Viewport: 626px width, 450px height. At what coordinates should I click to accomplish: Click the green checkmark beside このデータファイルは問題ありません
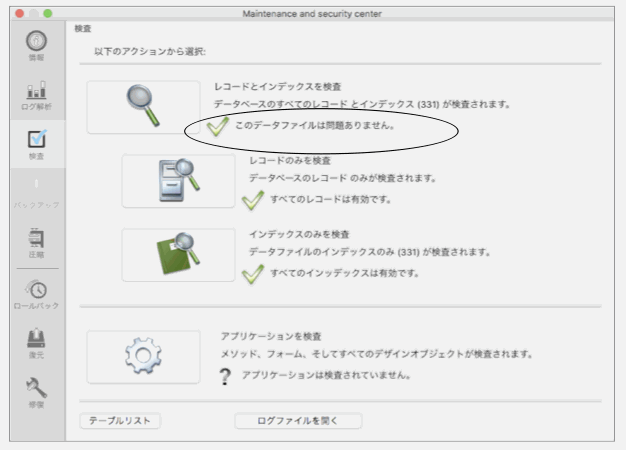(x=218, y=127)
